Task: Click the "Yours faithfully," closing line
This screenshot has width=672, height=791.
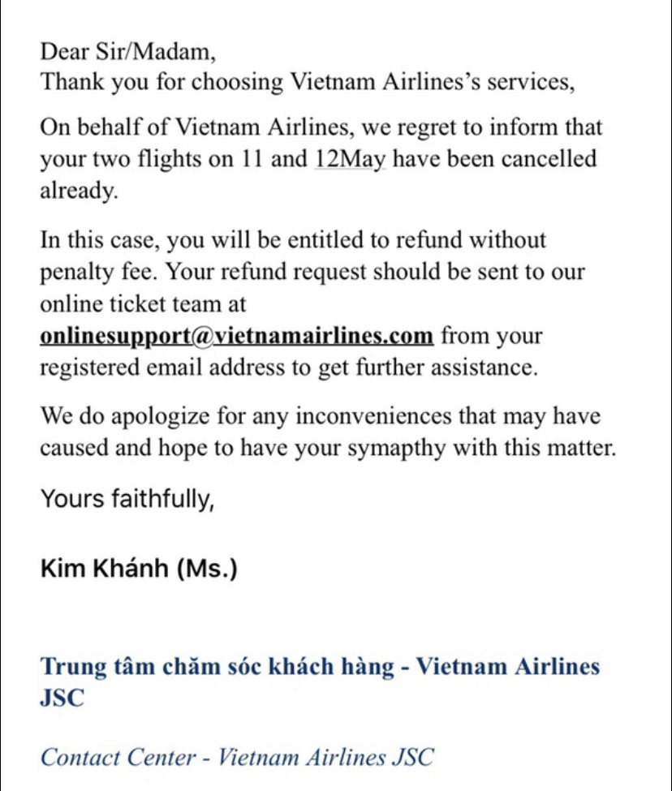Action: click(x=127, y=498)
